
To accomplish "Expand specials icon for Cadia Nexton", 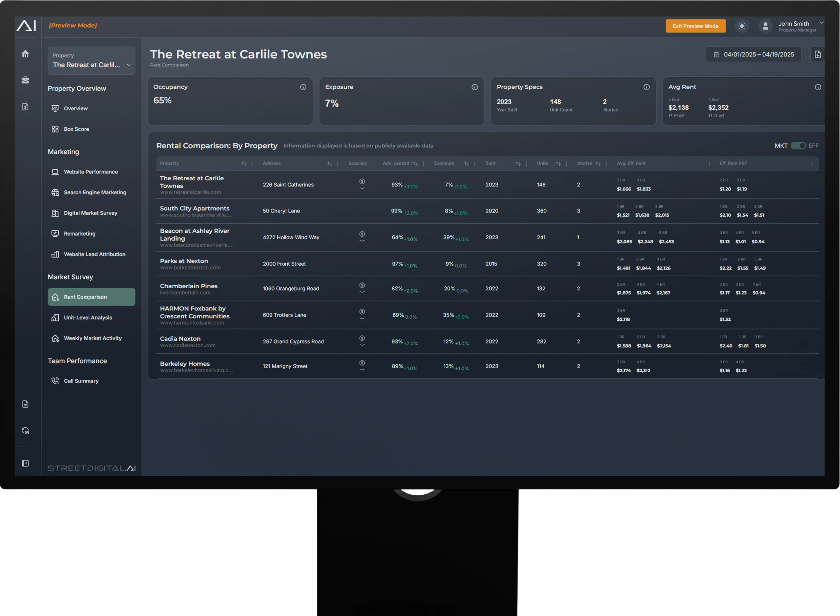I will [x=362, y=340].
